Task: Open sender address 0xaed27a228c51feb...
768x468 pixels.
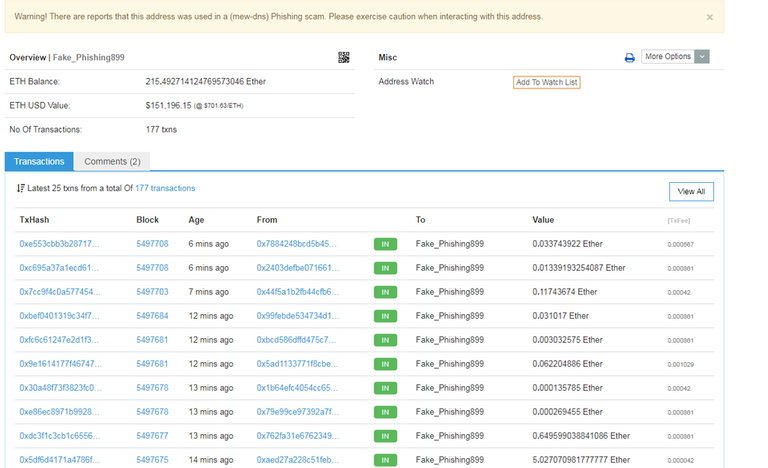Action: (298, 460)
